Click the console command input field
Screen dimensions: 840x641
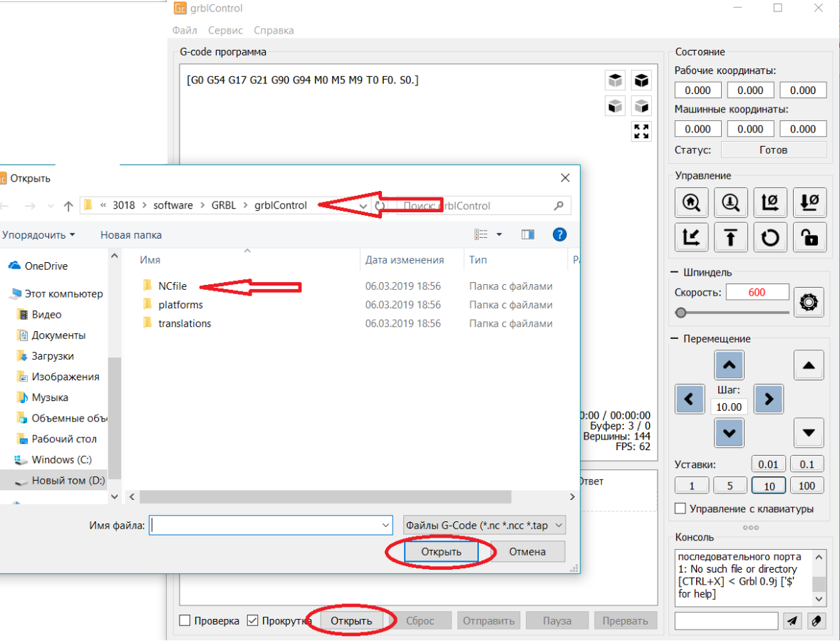coord(727,621)
